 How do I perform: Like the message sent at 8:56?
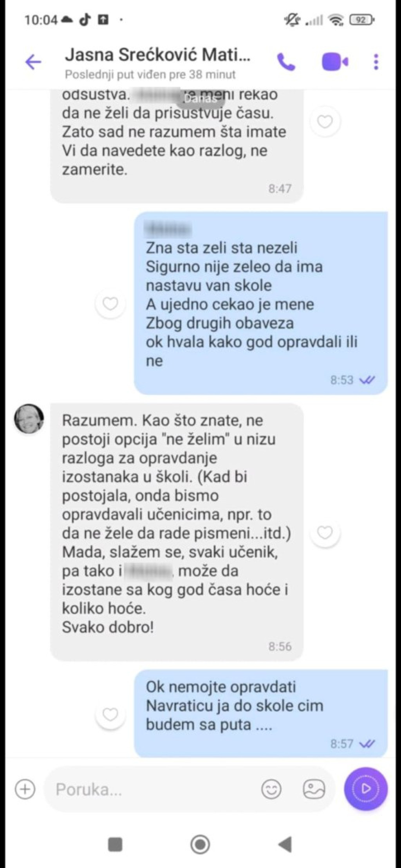click(325, 532)
